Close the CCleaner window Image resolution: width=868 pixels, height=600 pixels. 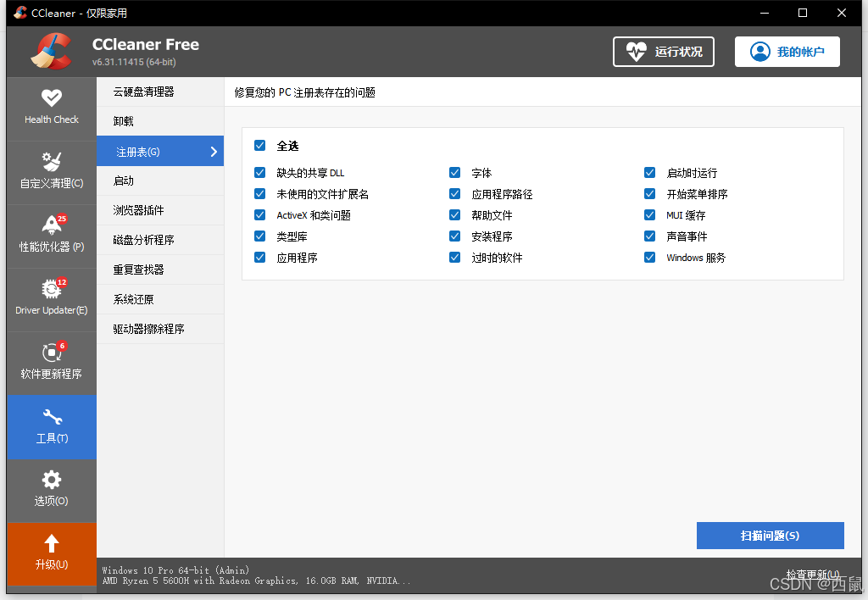pos(842,13)
